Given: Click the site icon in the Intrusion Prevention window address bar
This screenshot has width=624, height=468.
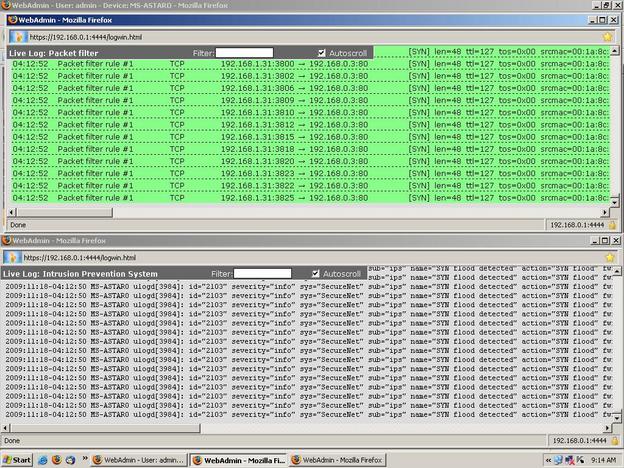Looking at the screenshot, I should coord(12,257).
